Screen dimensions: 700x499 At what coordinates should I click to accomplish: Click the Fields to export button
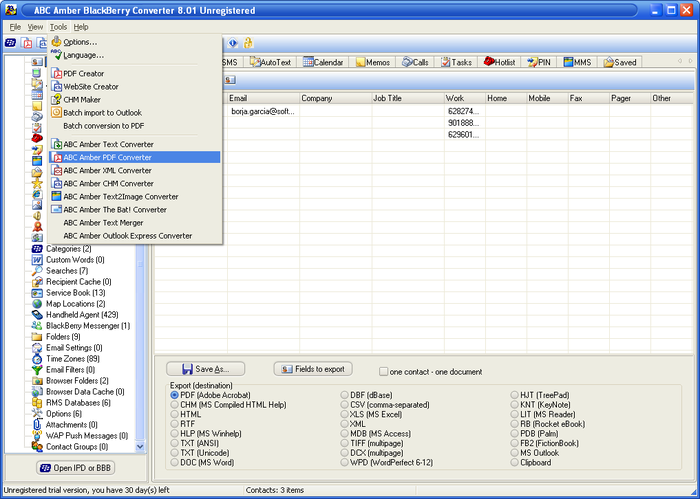click(x=313, y=369)
